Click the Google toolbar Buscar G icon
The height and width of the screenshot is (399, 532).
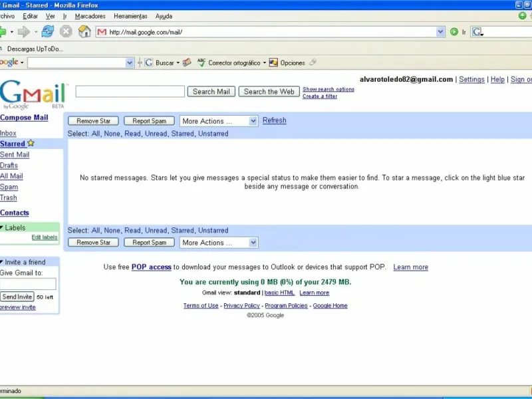tap(148, 63)
